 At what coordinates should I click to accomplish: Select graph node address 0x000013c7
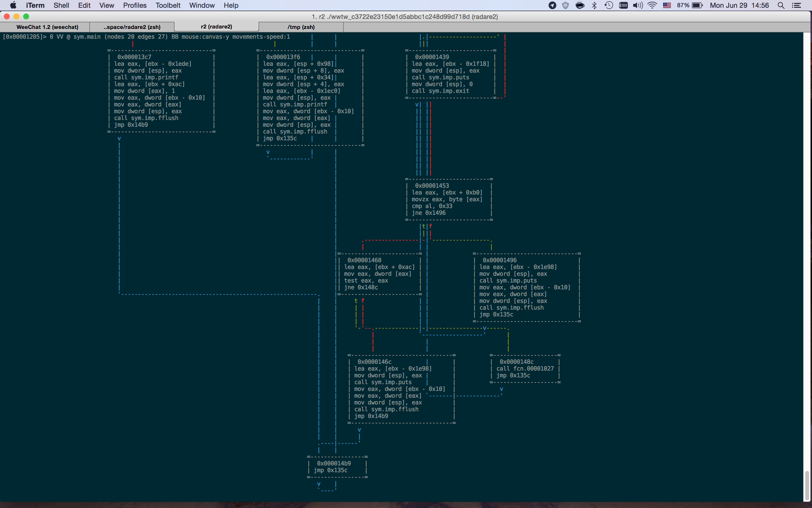(134, 57)
